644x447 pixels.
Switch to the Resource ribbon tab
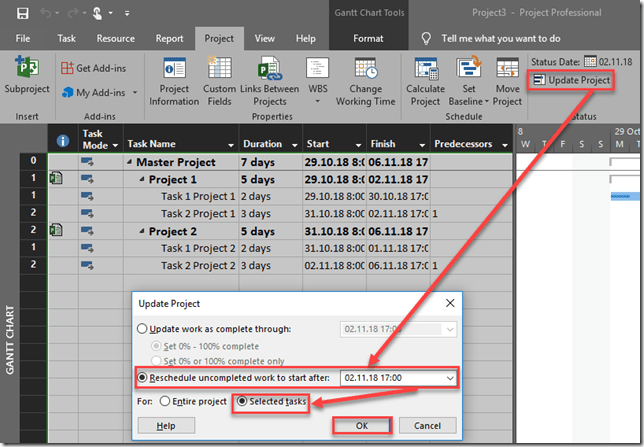point(115,38)
